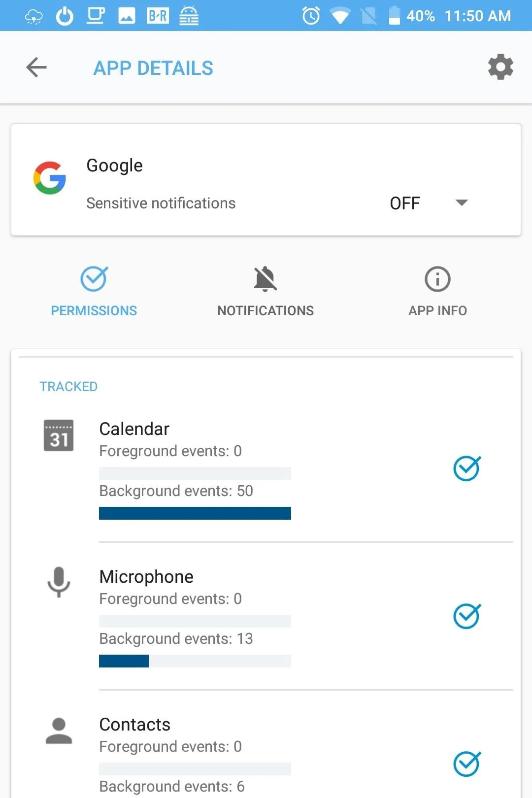532x798 pixels.
Task: Go back using the arrow icon
Action: pyautogui.click(x=36, y=67)
